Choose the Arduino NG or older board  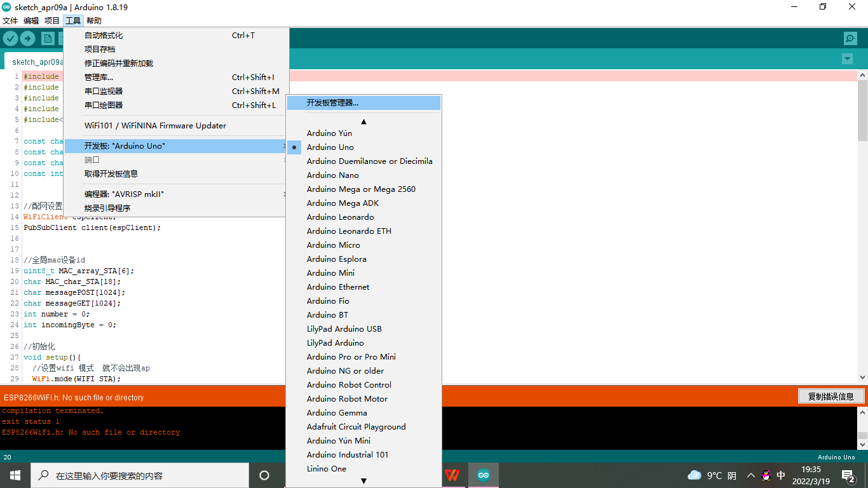pos(363,371)
